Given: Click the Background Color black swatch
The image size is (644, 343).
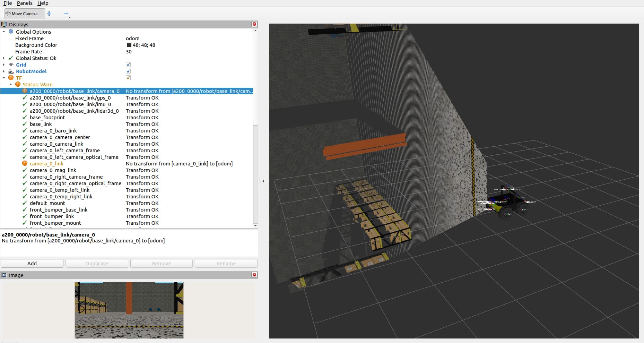Looking at the screenshot, I should (x=129, y=45).
